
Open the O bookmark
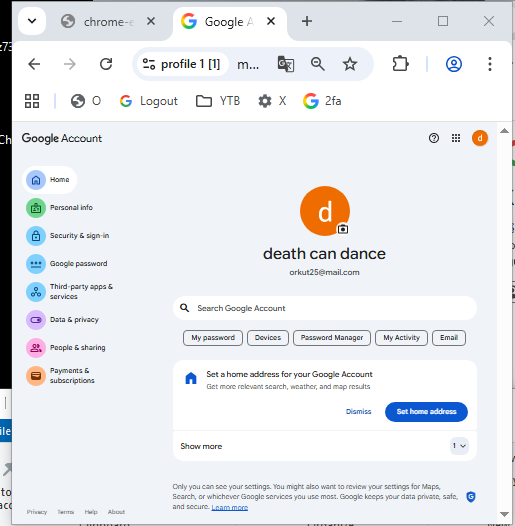pos(86,101)
